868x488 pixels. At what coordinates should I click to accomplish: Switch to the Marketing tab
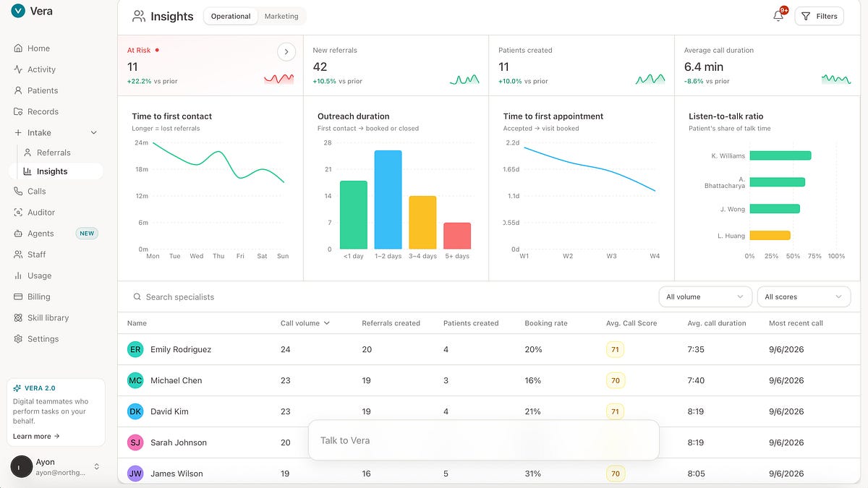(281, 16)
